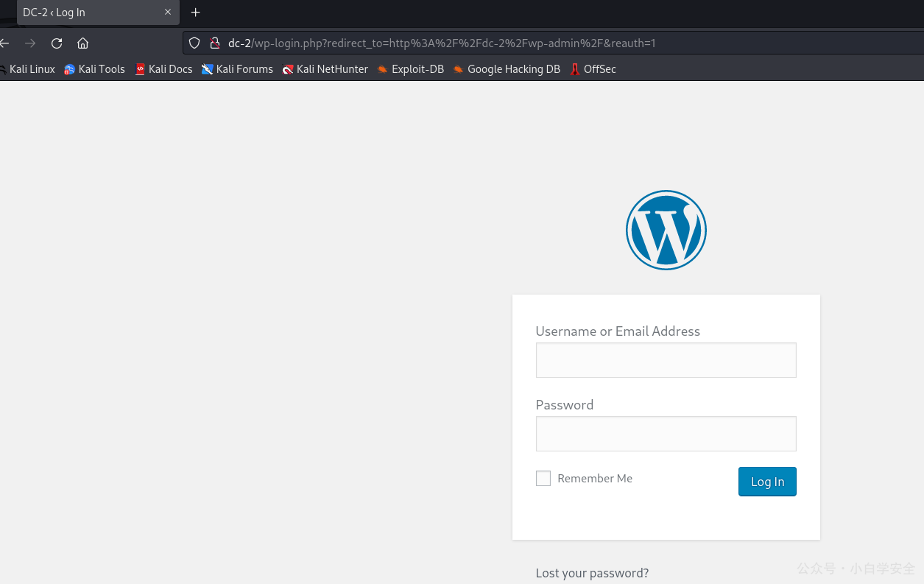This screenshot has width=924, height=584.
Task: Click the insecure connection padlock icon
Action: coord(214,43)
